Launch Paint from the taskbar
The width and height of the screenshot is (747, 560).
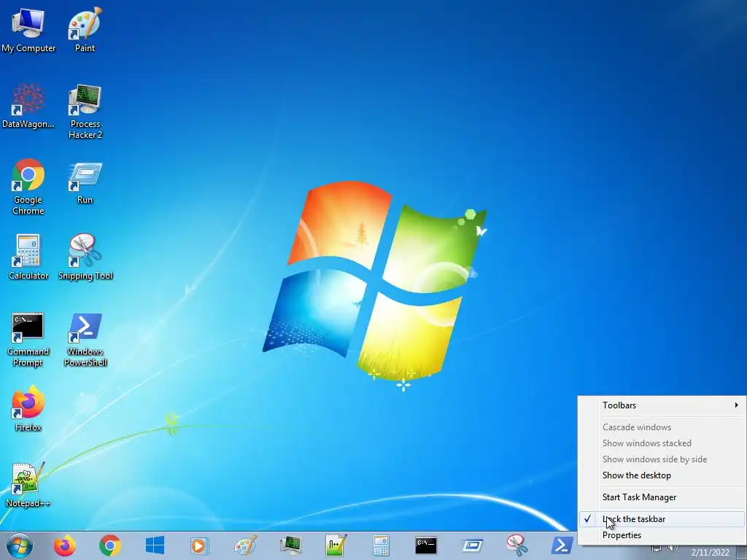[245, 545]
